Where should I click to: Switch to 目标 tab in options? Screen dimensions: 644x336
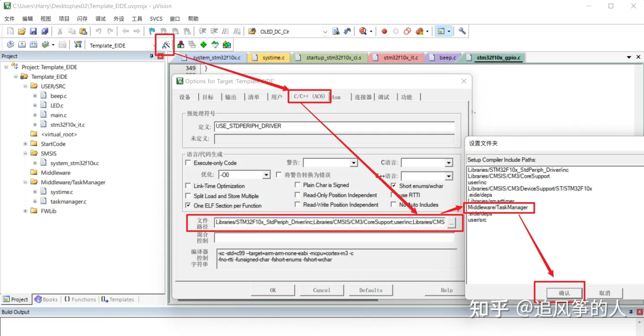208,97
